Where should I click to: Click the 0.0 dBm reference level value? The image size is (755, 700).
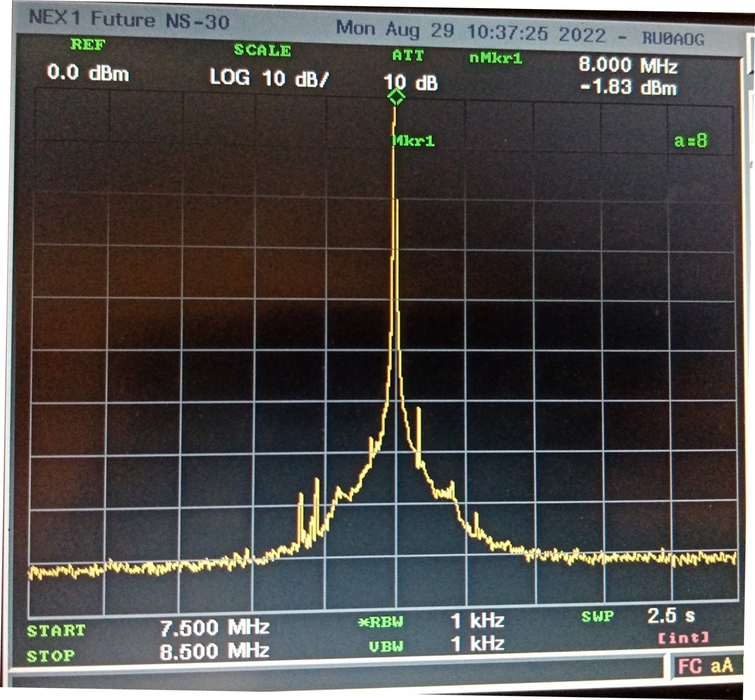88,73
